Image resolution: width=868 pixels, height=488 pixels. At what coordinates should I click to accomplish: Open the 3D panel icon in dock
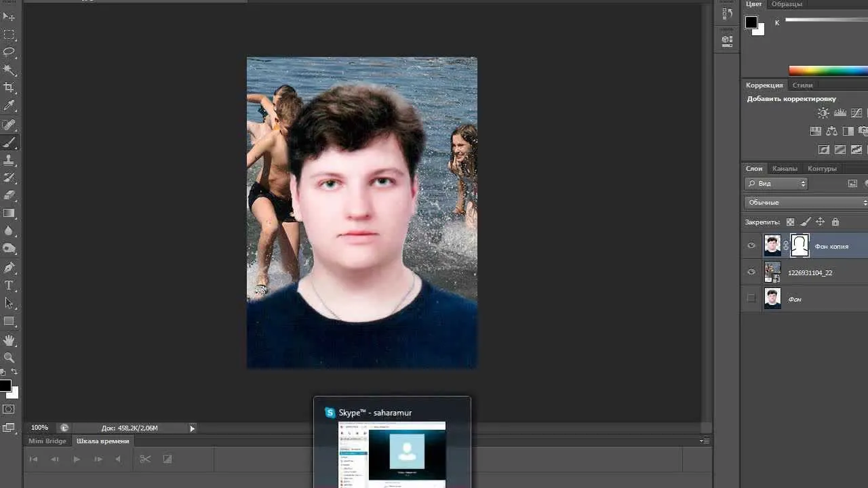[727, 41]
